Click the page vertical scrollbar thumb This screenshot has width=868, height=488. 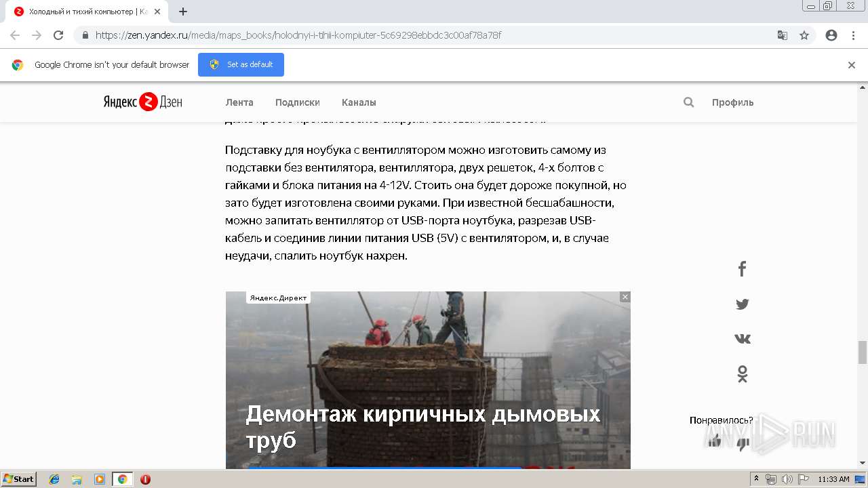(x=863, y=352)
